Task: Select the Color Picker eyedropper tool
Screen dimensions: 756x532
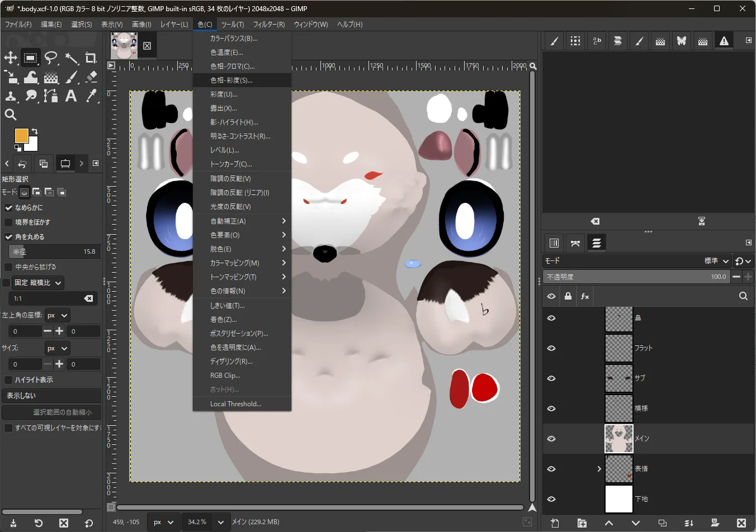Action: [x=91, y=96]
